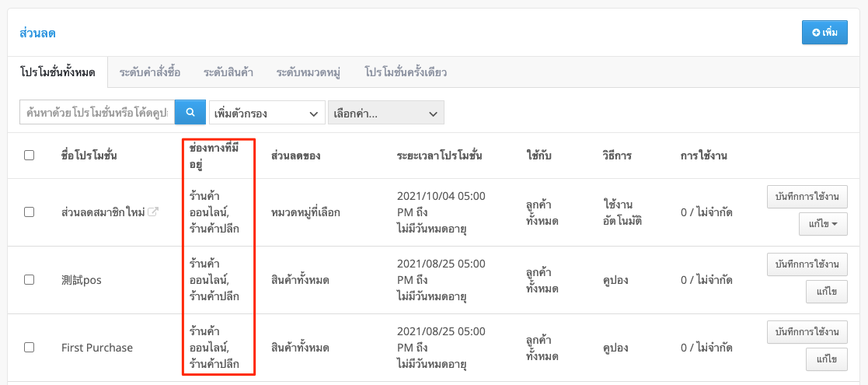The height and width of the screenshot is (385, 868).
Task: Switch to ระดับสินค้า tab
Action: coord(228,72)
